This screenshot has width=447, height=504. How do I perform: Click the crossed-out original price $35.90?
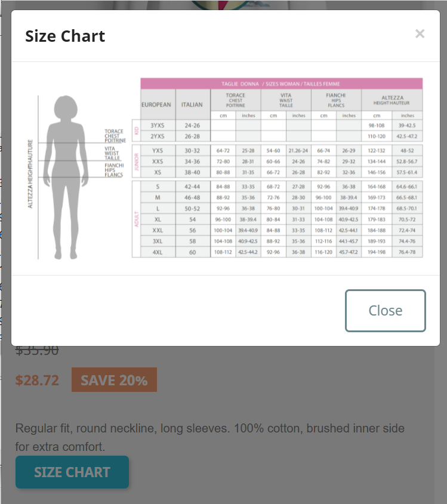tap(37, 350)
